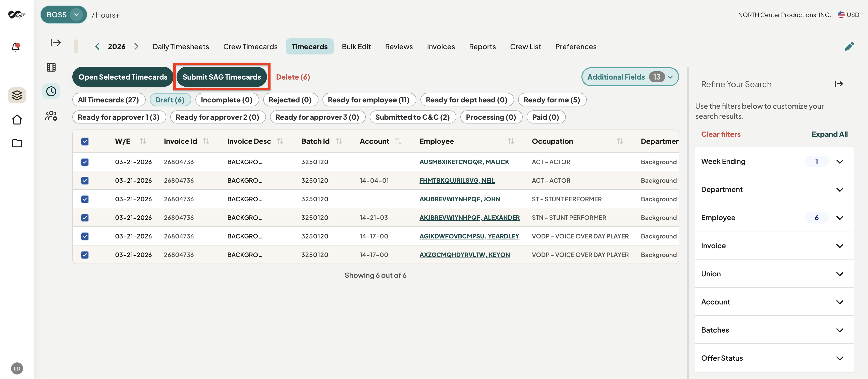Uncheck the KEYON row checkbox
The height and width of the screenshot is (379, 868).
click(85, 255)
